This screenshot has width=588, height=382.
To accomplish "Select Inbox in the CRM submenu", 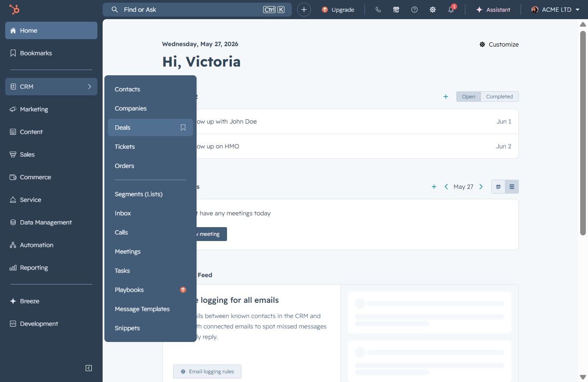I will [x=150, y=213].
